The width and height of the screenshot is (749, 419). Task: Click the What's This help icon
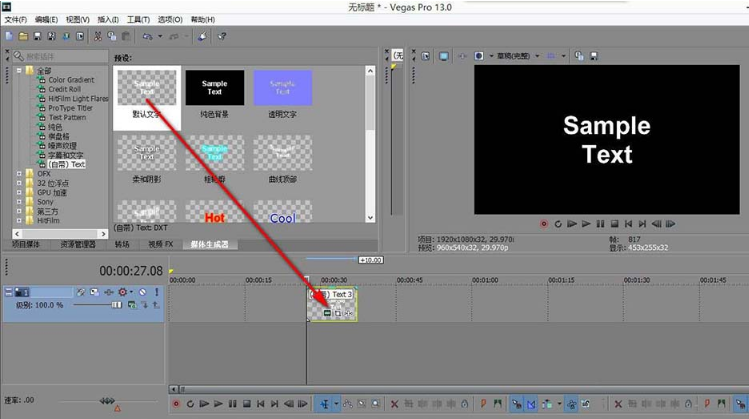[222, 36]
